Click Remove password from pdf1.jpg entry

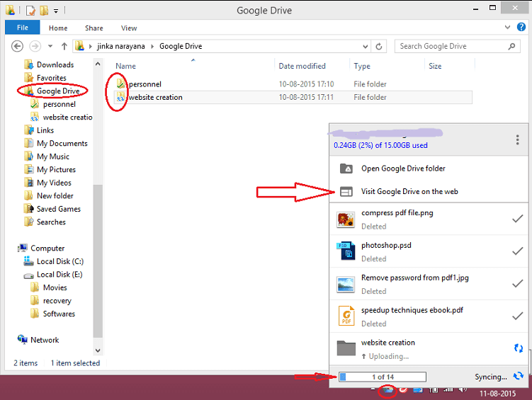click(428, 284)
